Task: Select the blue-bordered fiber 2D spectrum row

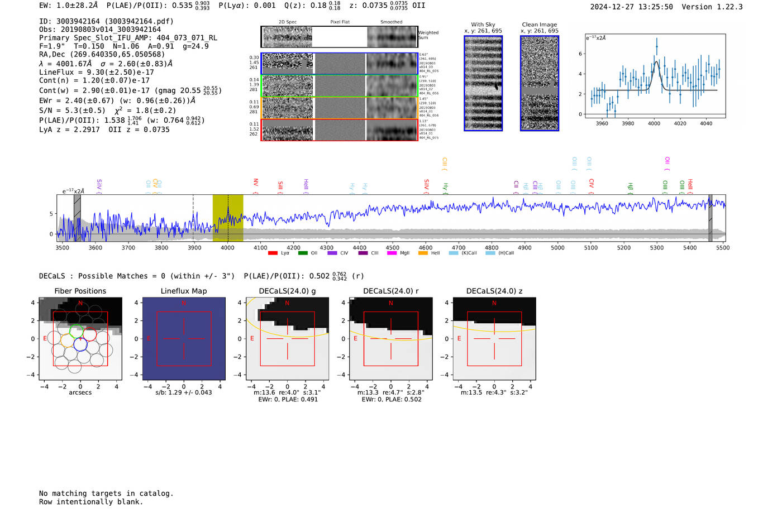Action: 339,64
